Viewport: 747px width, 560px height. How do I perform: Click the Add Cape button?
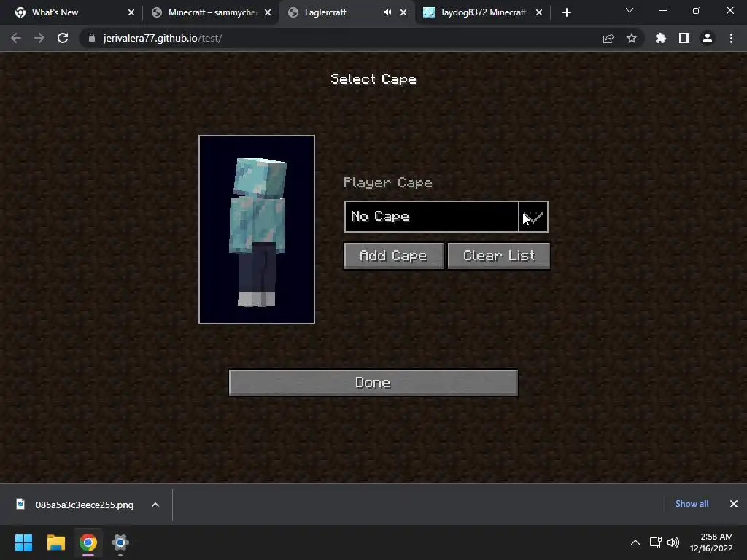pyautogui.click(x=393, y=256)
